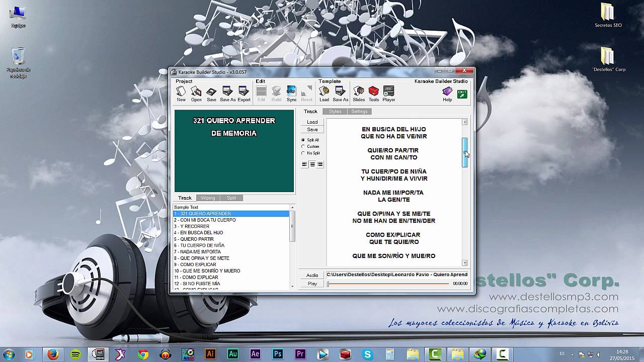Select row '3 - Y RECORRER'
The image size is (644, 362).
pyautogui.click(x=231, y=226)
